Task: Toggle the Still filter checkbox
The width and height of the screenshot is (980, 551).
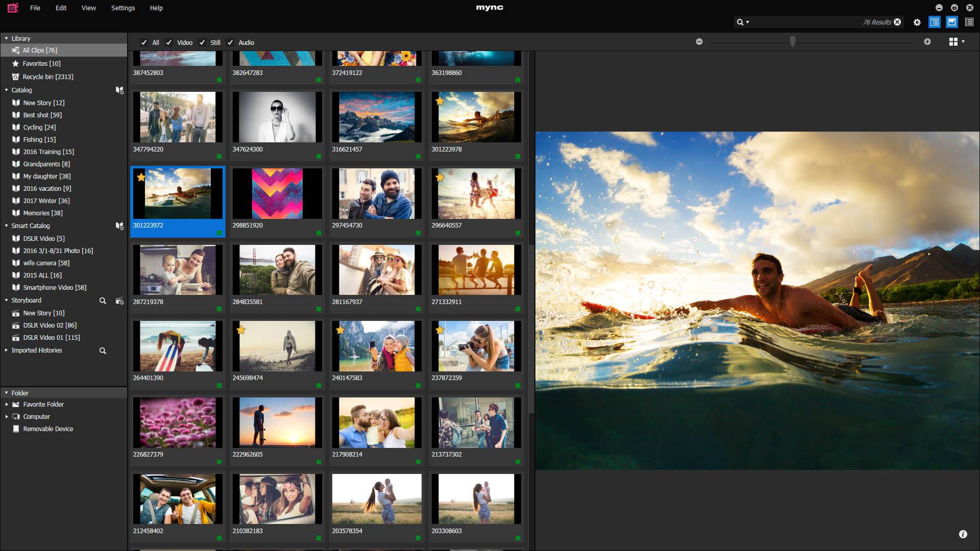Action: click(x=202, y=43)
